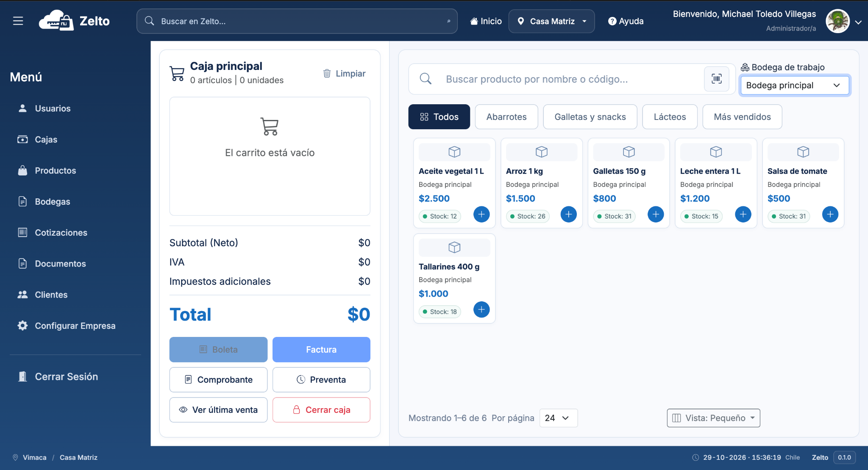
Task: Click the Ayuda help icon
Action: coord(612,21)
